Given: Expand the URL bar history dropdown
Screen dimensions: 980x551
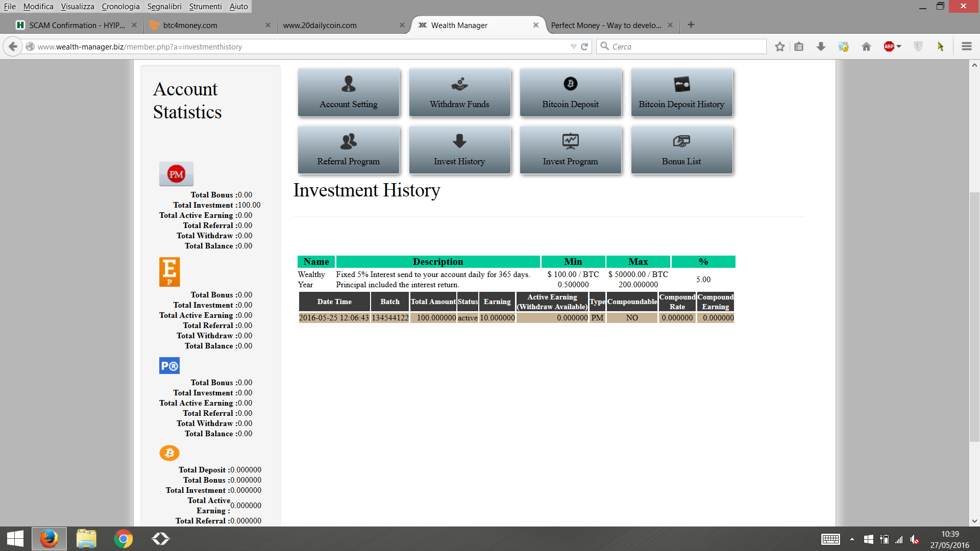Looking at the screenshot, I should pyautogui.click(x=573, y=46).
